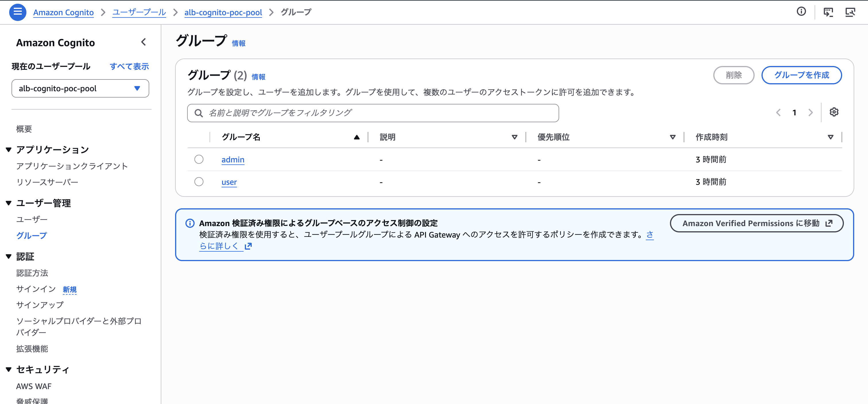Click 新規 badge next to サインイン
The height and width of the screenshot is (404, 868).
pos(69,290)
